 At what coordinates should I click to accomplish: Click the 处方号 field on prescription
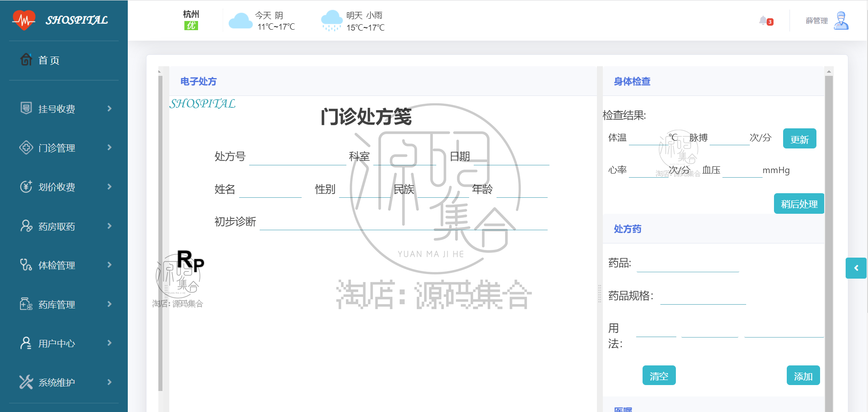(x=298, y=157)
